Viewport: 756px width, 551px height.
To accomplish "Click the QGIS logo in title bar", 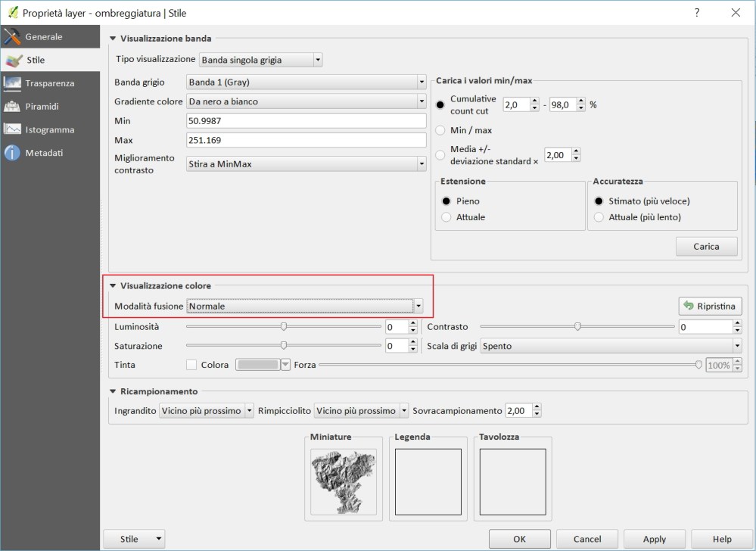I will [12, 13].
